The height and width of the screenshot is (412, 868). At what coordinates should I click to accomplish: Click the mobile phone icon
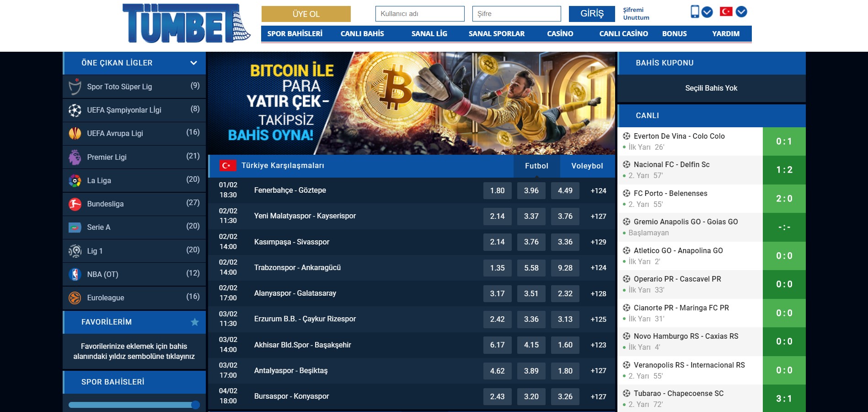click(695, 11)
